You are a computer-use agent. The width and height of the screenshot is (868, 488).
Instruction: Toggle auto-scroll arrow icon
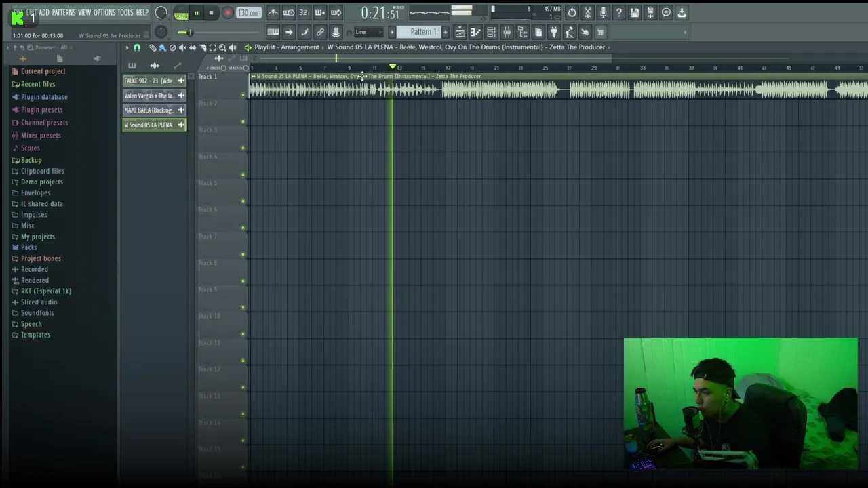289,32
